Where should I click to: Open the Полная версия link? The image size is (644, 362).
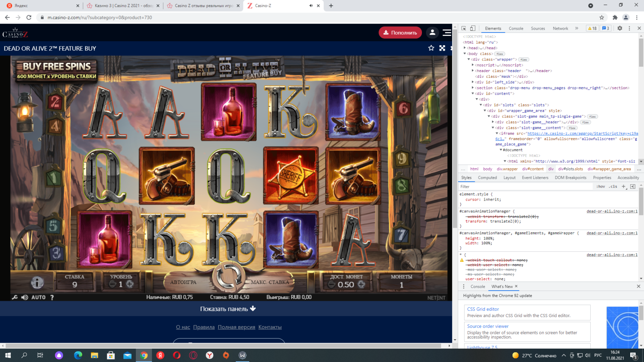[x=237, y=327]
